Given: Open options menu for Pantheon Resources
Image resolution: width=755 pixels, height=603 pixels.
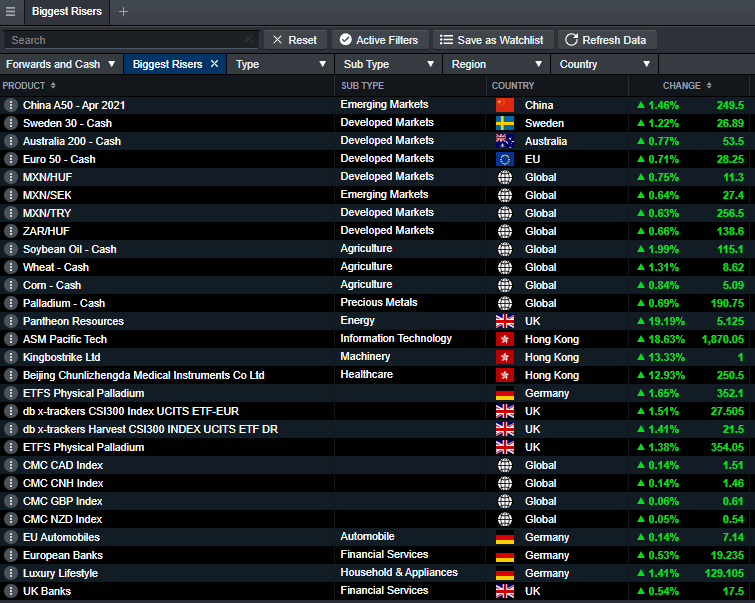Looking at the screenshot, I should [11, 321].
